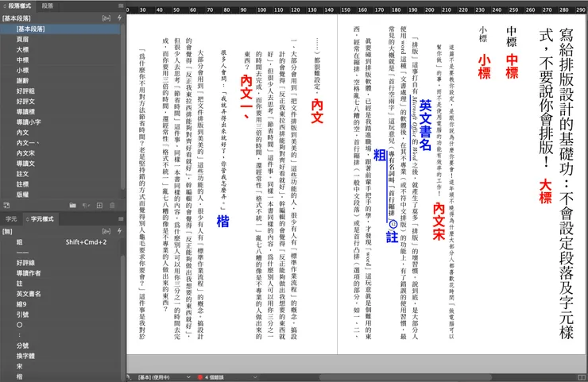This screenshot has width=588, height=382.
Task: Select the 版權 paragraph style
Action: point(60,195)
